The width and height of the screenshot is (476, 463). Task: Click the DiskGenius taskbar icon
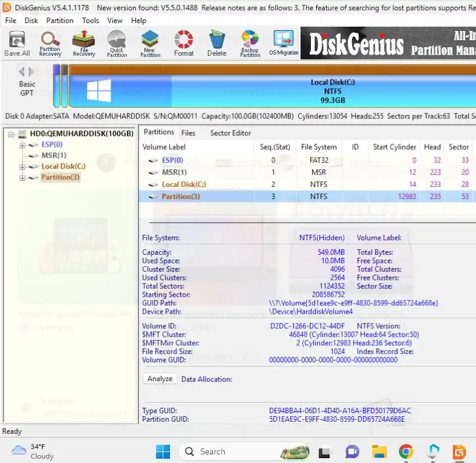pos(459,451)
